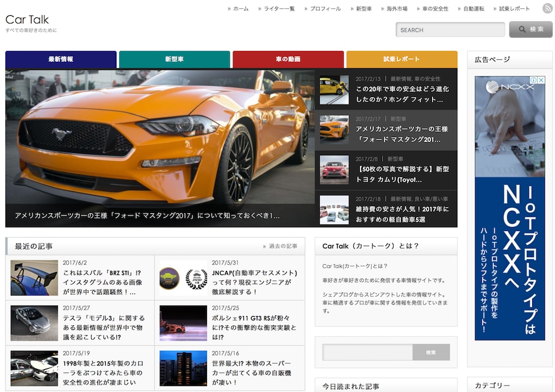This screenshot has width=555, height=392.
Task: Open この20年で車の安全はどう進化 article
Action: (x=403, y=94)
